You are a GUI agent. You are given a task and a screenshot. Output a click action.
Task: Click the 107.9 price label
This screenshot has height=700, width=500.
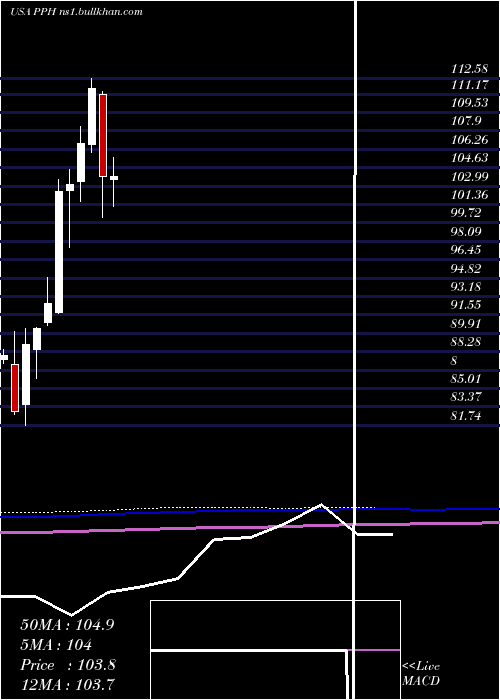[466, 121]
